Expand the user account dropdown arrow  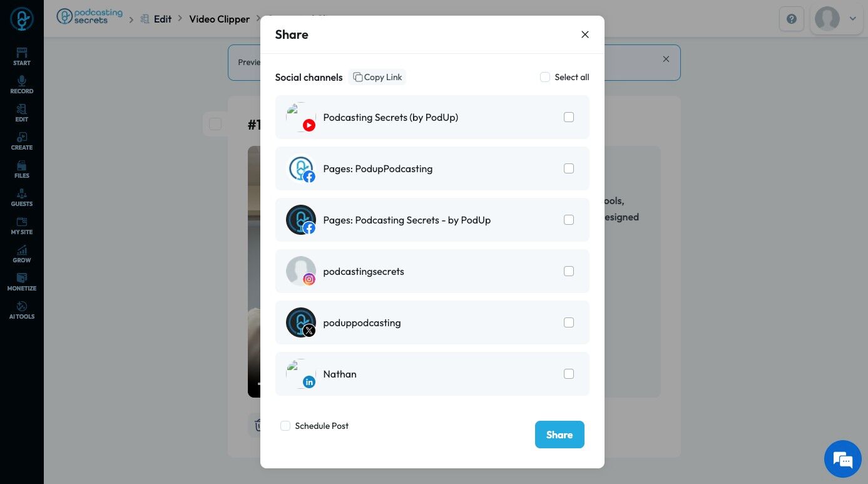(852, 19)
